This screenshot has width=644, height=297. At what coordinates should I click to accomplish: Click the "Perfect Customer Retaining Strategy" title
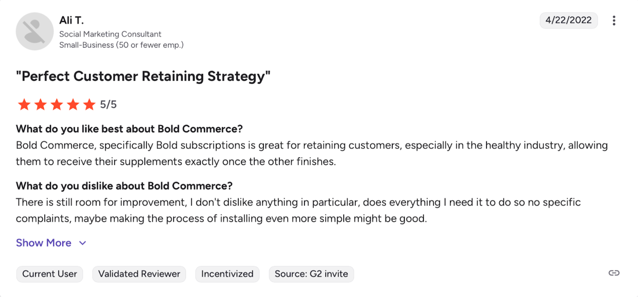(x=143, y=76)
